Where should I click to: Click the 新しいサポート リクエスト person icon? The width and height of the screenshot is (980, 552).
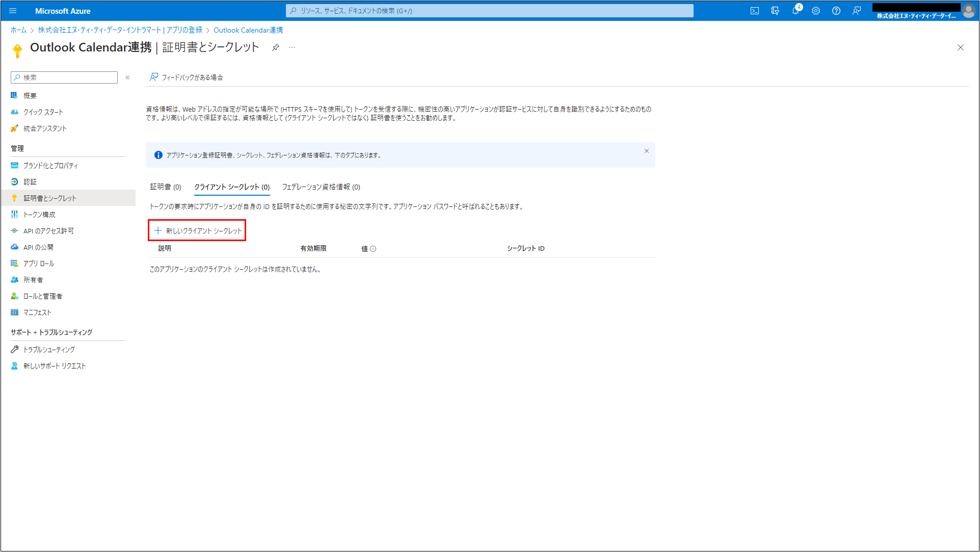14,365
